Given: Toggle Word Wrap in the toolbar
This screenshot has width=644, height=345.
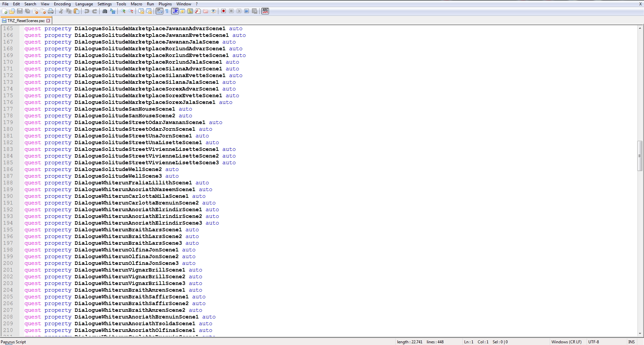Looking at the screenshot, I should [159, 11].
